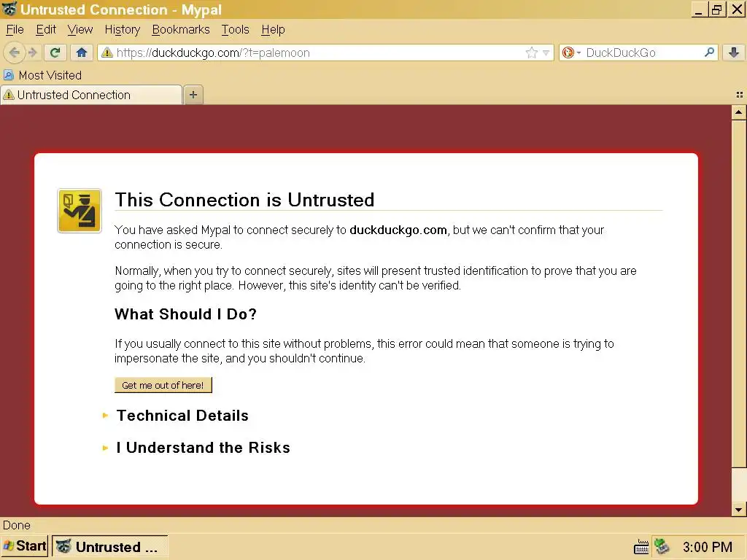This screenshot has width=747, height=560.
Task: Click the Back navigation arrow
Action: coord(15,52)
